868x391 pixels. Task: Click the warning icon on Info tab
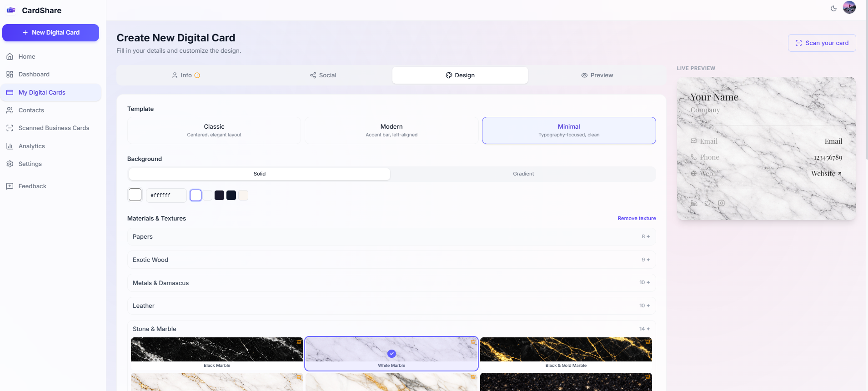tap(197, 75)
